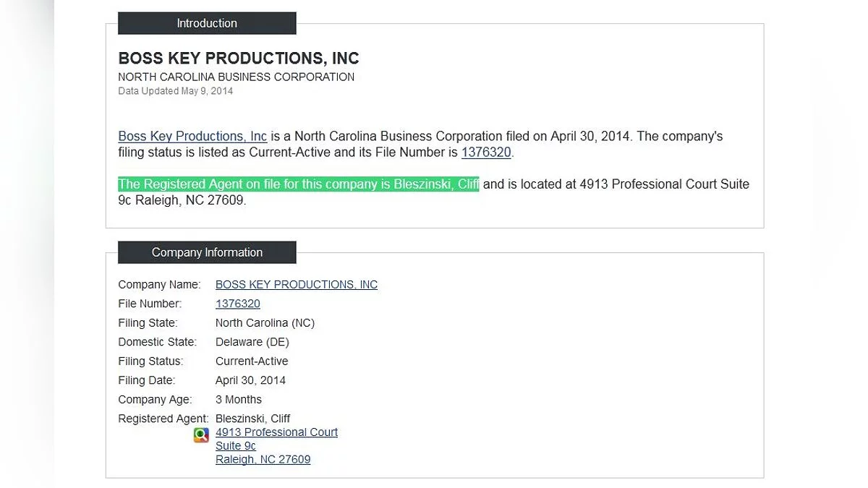The width and height of the screenshot is (868, 488).
Task: Click file number 1376320 link in intro paragraph
Action: pyautogui.click(x=486, y=153)
